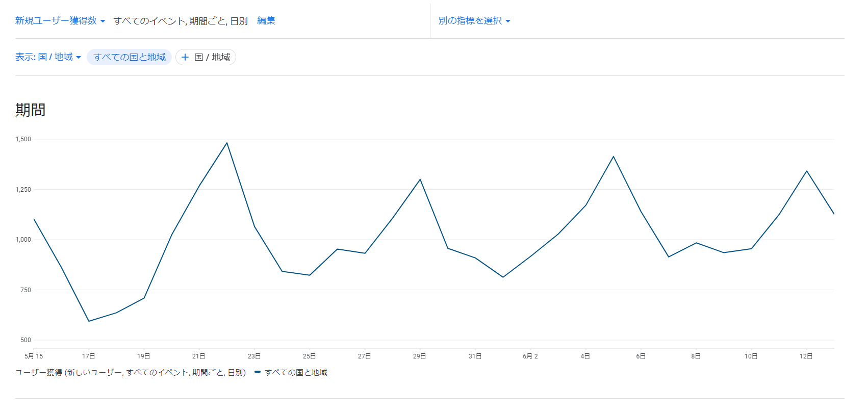
Task: Open the 新規ユーザー獲得数 metric dropdown
Action: 56,21
